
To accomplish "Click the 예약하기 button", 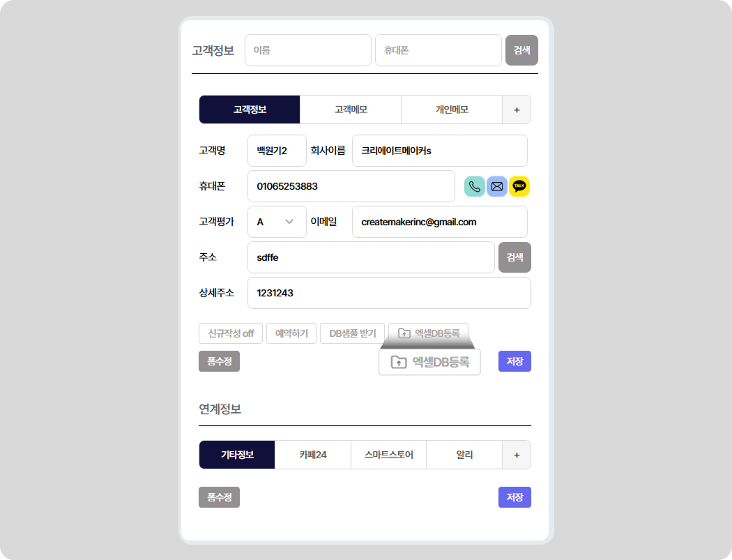I will (x=291, y=333).
